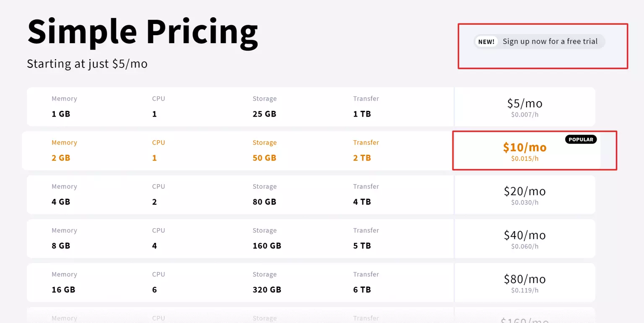This screenshot has height=323, width=644.
Task: Select the $80/mo plan
Action: pos(525,279)
